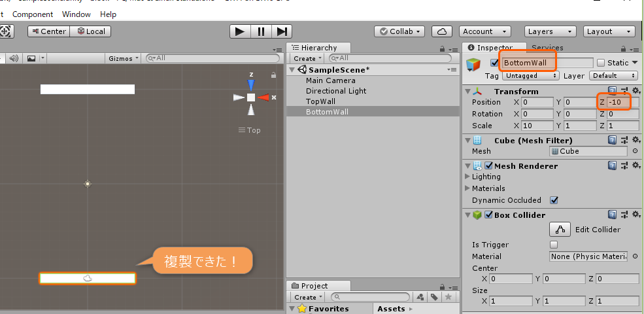This screenshot has width=644, height=314.
Task: Open Transform component help icon
Action: click(x=612, y=91)
